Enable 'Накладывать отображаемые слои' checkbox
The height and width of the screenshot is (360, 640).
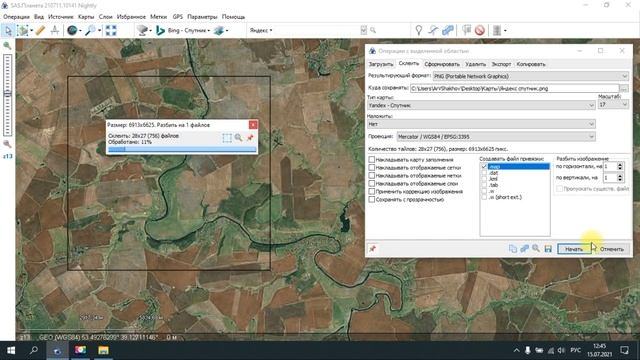[x=371, y=184]
